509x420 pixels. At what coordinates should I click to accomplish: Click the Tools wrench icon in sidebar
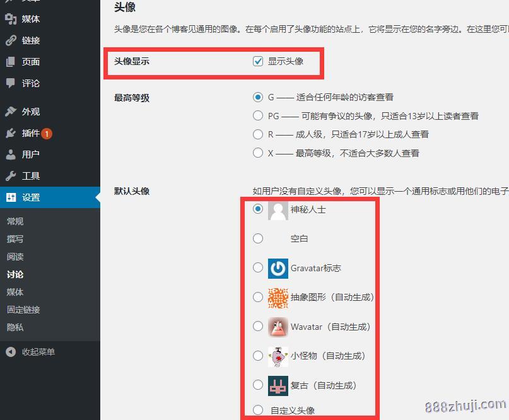click(x=11, y=176)
